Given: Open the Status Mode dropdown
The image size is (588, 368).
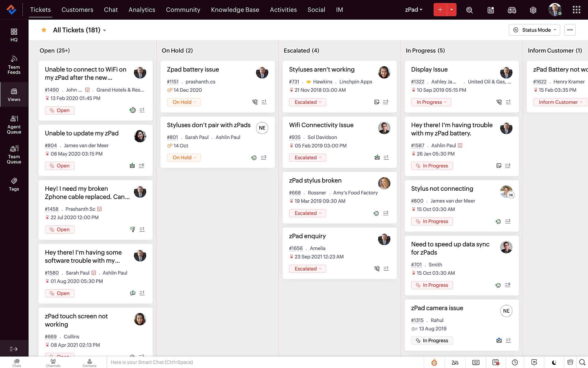Looking at the screenshot, I should pyautogui.click(x=534, y=30).
